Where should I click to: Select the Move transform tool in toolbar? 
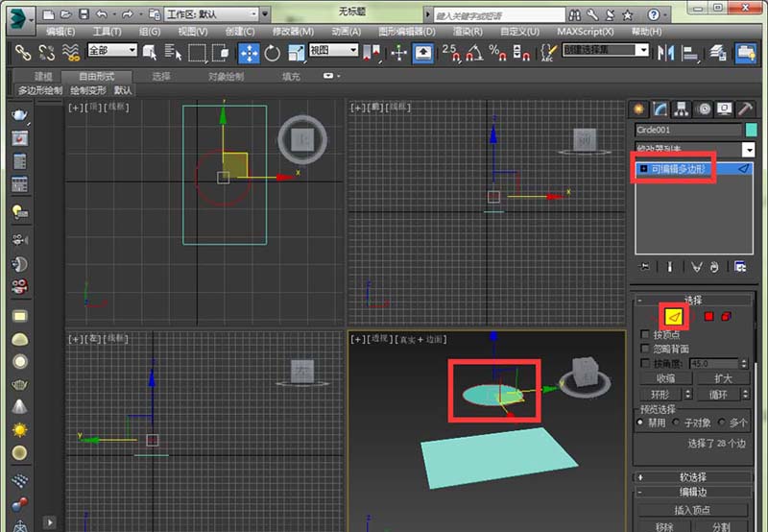[x=248, y=52]
